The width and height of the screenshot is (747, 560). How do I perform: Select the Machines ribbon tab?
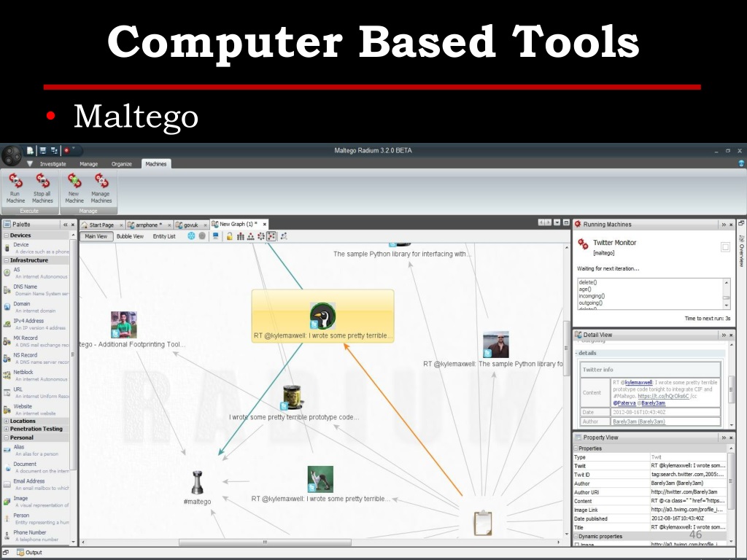pyautogui.click(x=156, y=164)
